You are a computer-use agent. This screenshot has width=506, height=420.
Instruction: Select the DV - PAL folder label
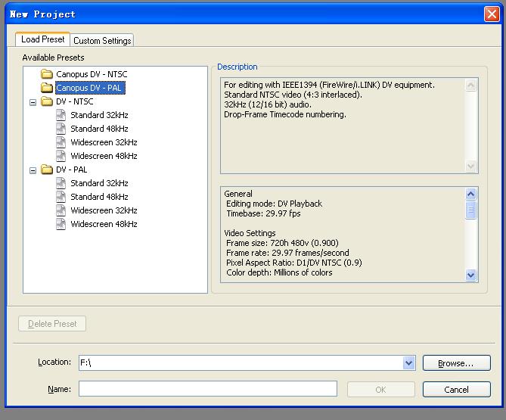(x=71, y=170)
